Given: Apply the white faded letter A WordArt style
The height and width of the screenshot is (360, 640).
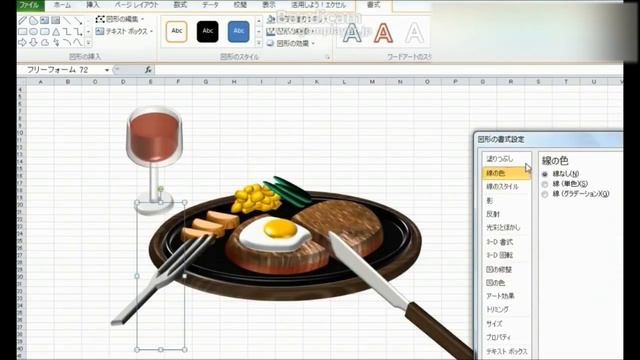Looking at the screenshot, I should pos(414,33).
